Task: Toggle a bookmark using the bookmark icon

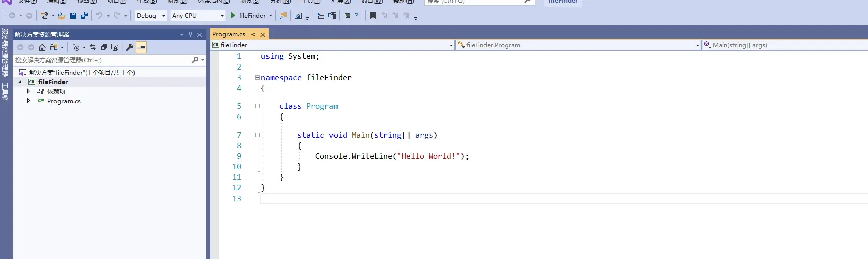Action: pyautogui.click(x=373, y=16)
